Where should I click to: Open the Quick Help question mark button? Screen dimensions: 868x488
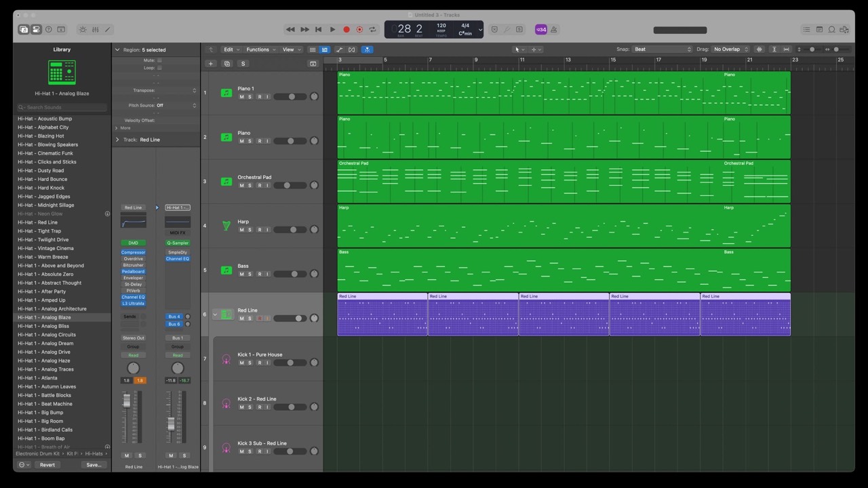point(49,30)
